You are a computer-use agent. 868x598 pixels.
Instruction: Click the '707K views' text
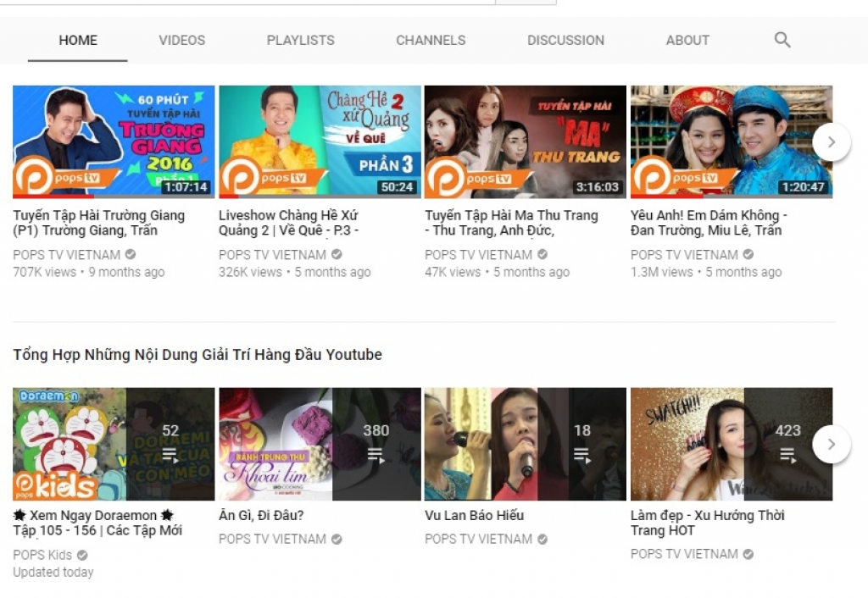[45, 272]
